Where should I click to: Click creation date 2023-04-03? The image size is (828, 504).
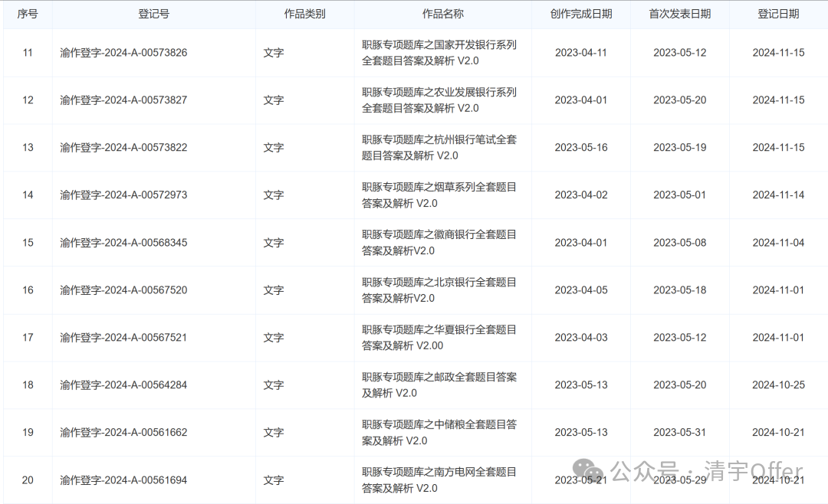581,338
